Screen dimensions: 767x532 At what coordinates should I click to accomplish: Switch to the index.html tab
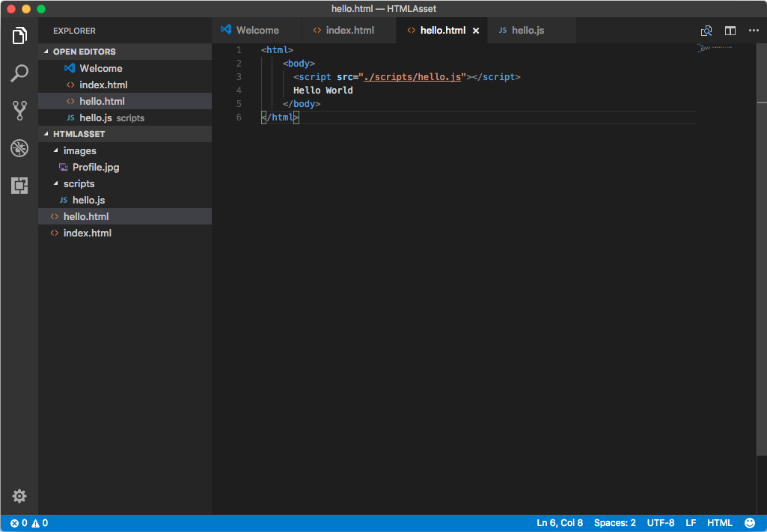point(349,31)
